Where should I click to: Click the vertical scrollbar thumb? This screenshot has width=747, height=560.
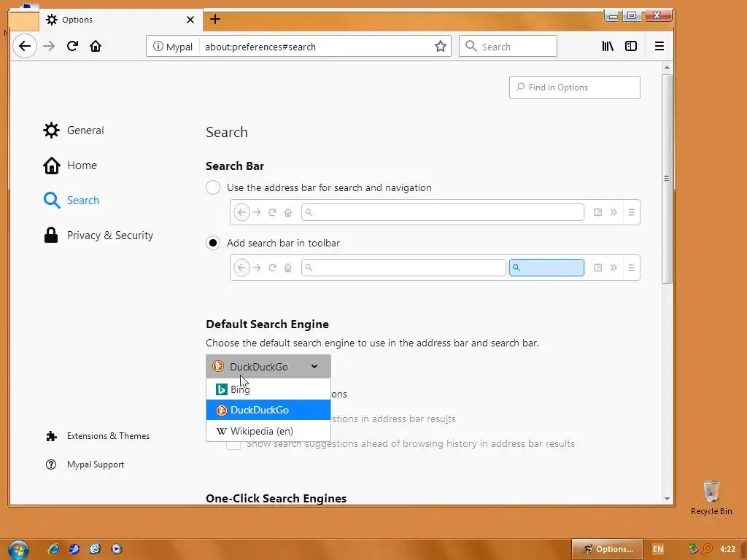[667, 179]
